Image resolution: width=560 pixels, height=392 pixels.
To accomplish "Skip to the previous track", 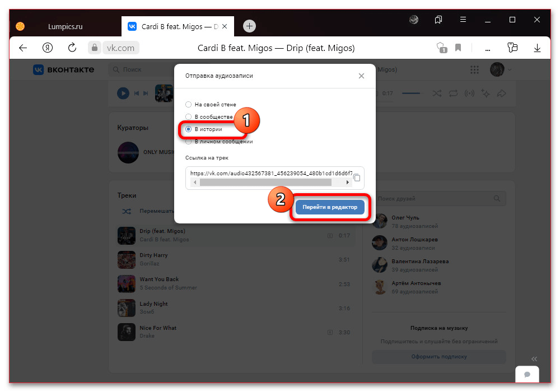I will 137,94.
